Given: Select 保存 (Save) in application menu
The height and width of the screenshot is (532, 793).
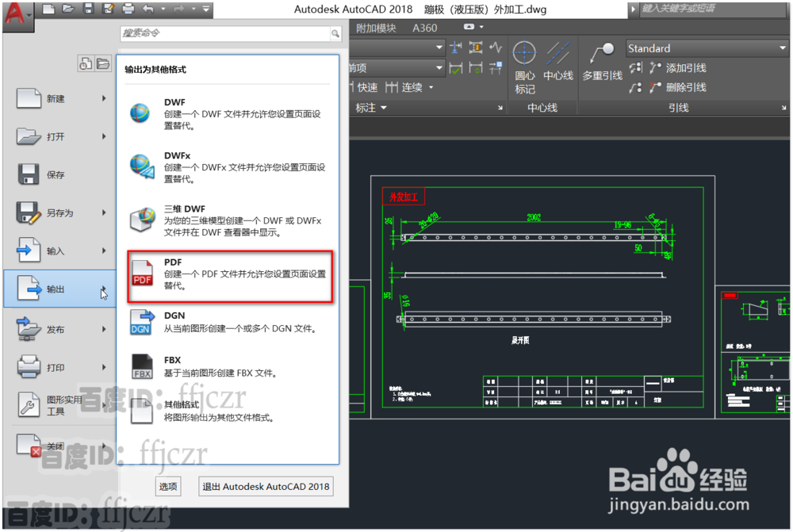Looking at the screenshot, I should (x=61, y=174).
